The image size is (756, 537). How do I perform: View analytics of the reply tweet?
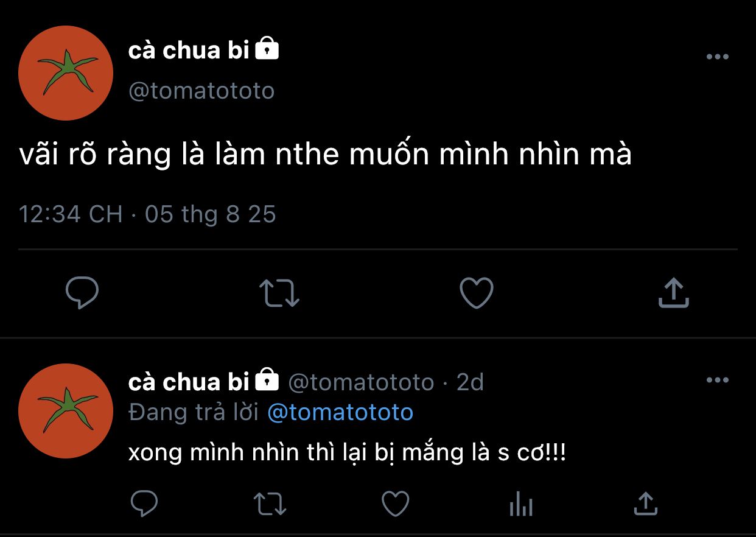(x=520, y=504)
